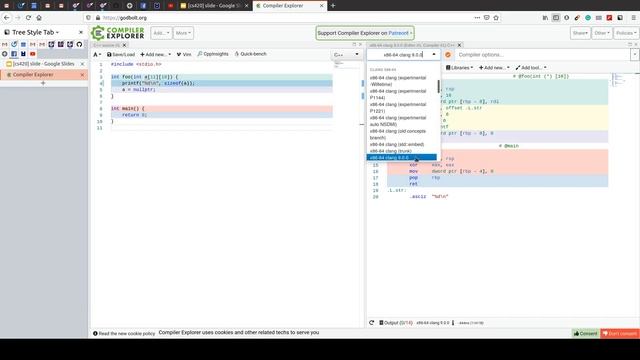
Task: Click the compiler picker showing x86-64 clang 8.0.0
Action: 403,54
